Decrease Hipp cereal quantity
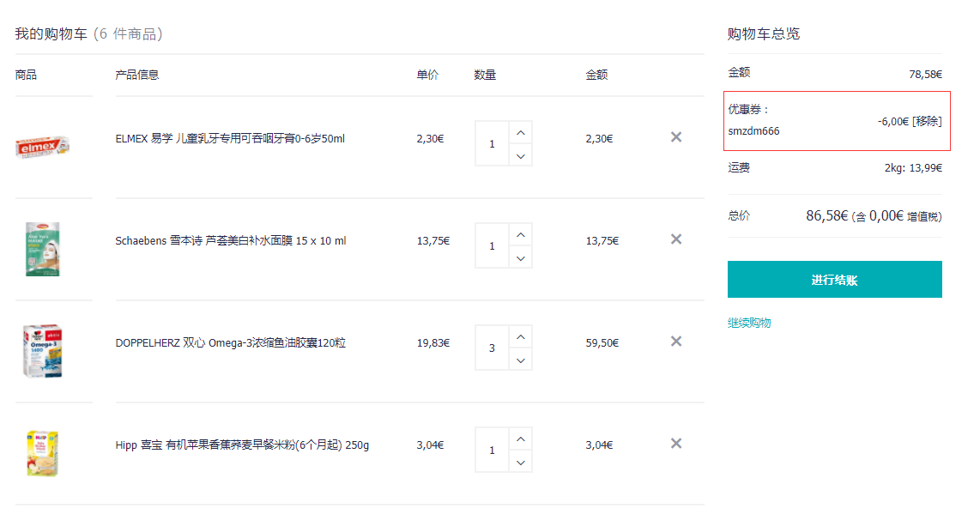 521,463
